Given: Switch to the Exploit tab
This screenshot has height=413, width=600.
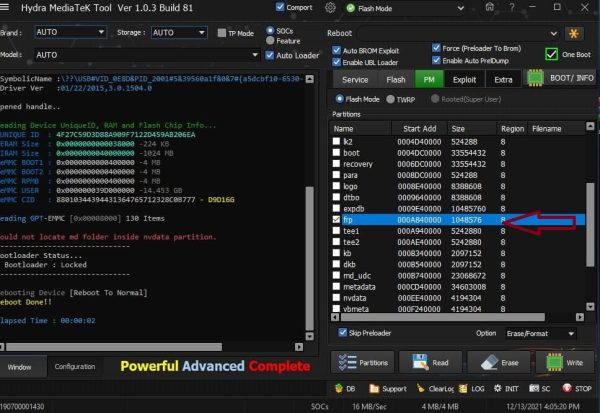Looking at the screenshot, I should [x=464, y=80].
